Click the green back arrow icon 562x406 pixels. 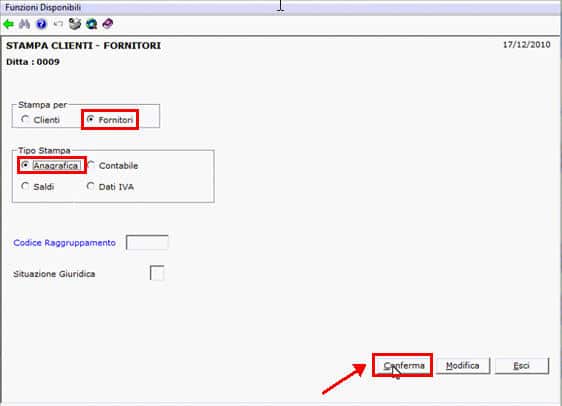8,24
